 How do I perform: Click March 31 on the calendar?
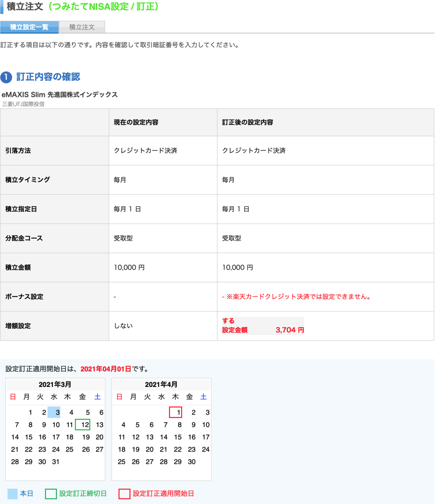pos(56,461)
